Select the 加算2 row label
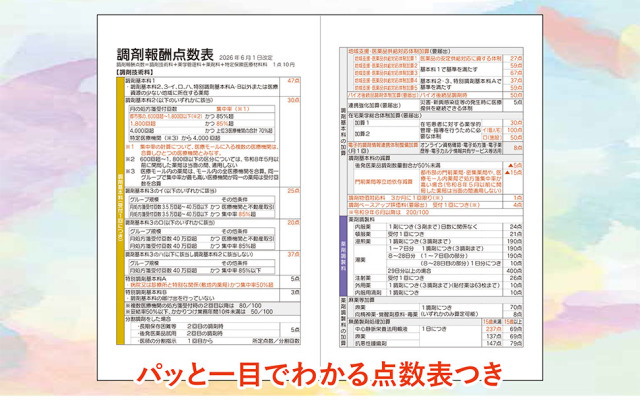 click(x=362, y=134)
